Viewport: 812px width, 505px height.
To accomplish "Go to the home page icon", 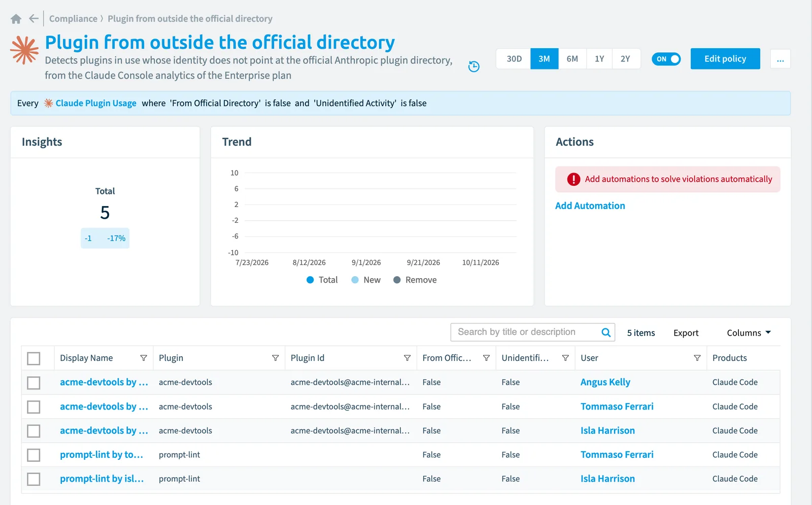I will pos(16,19).
